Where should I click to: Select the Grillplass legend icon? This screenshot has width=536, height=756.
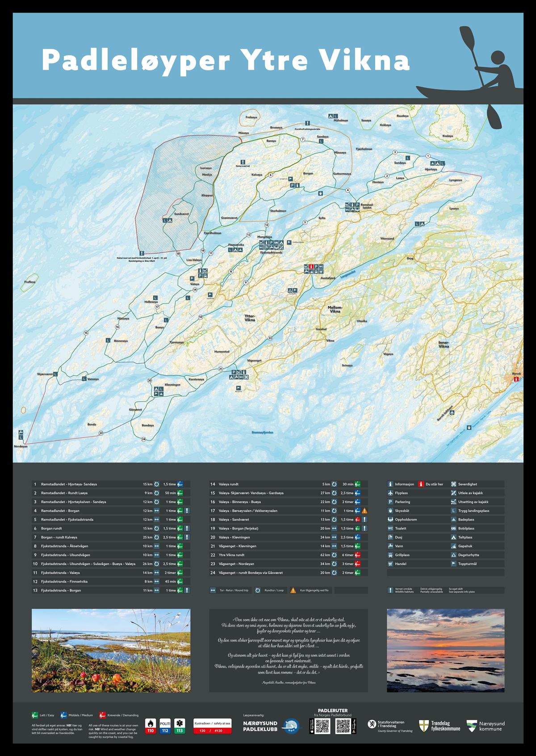[x=390, y=555]
